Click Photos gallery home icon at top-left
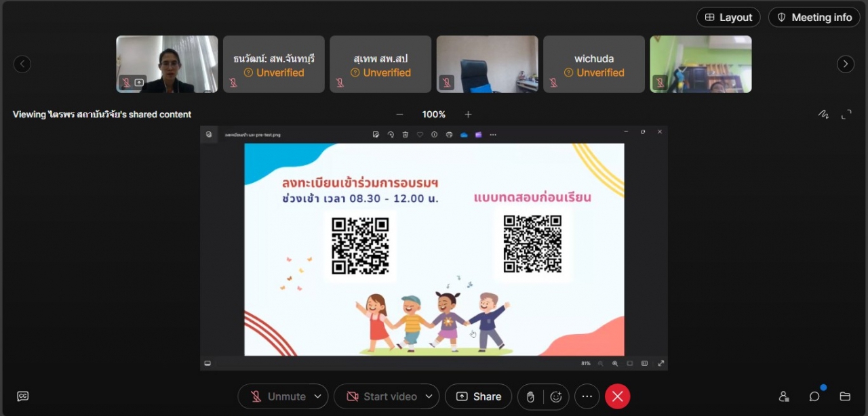This screenshot has height=416, width=868. 209,134
